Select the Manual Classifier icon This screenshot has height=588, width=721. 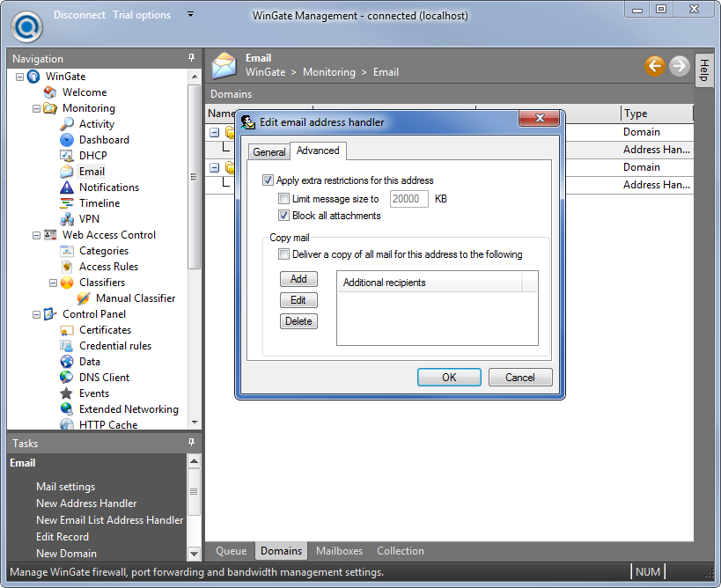point(84,298)
